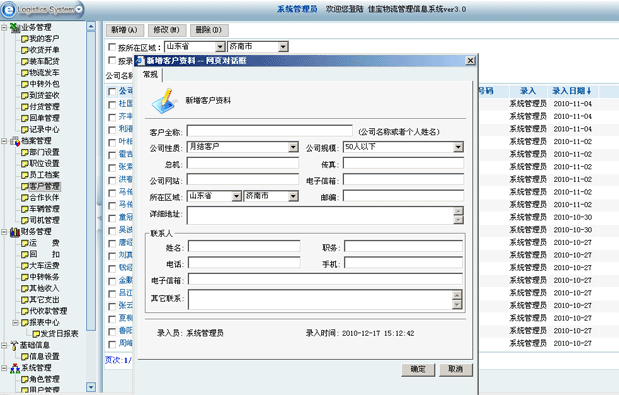Collapse the 档案管理 tree node
The width and height of the screenshot is (619, 395).
(x=4, y=141)
